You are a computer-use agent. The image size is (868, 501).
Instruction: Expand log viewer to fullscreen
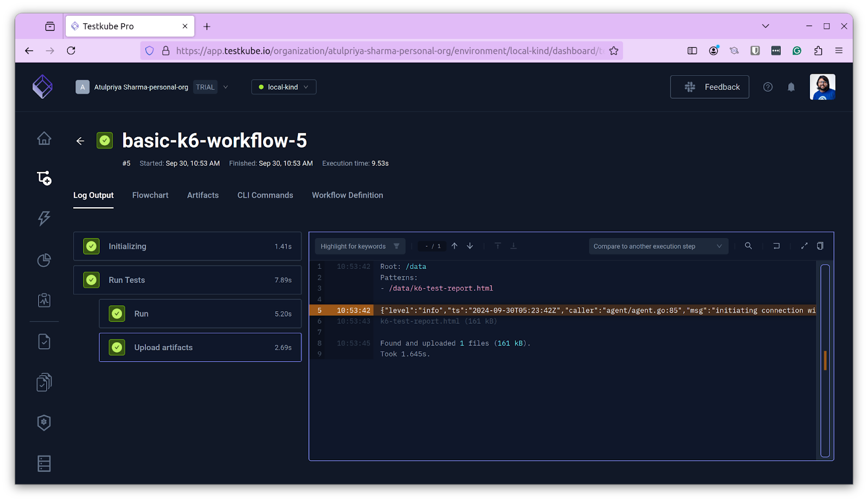[x=805, y=246]
